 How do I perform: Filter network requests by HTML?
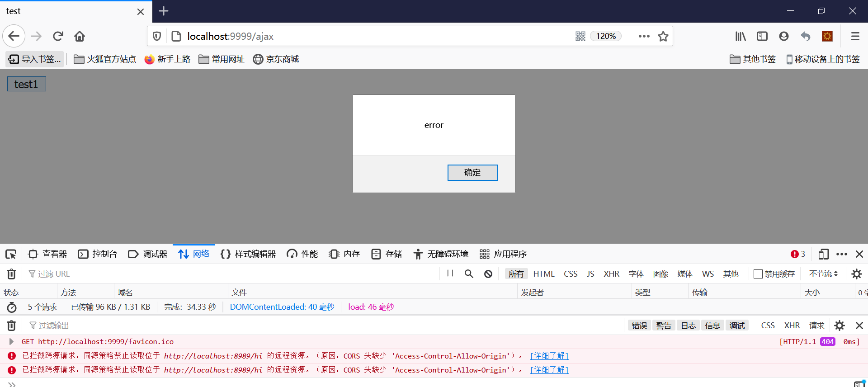(544, 274)
